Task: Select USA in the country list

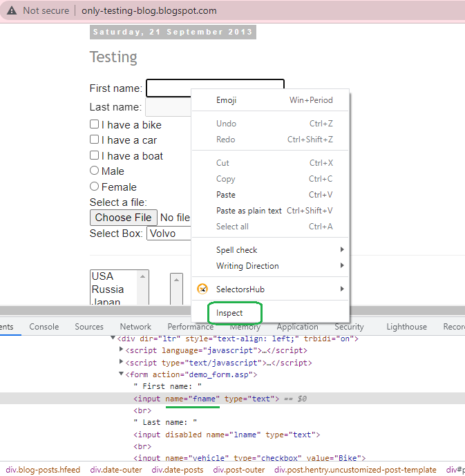Action: point(113,276)
